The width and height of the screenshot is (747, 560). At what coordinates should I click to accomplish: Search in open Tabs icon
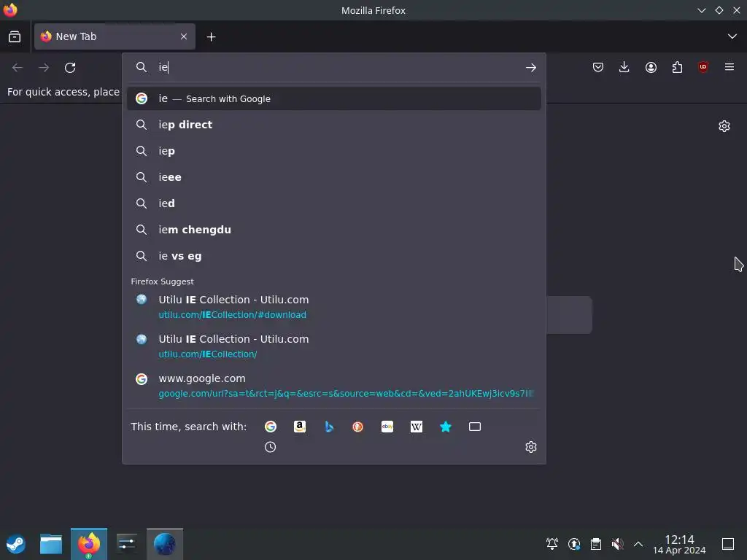(x=475, y=427)
